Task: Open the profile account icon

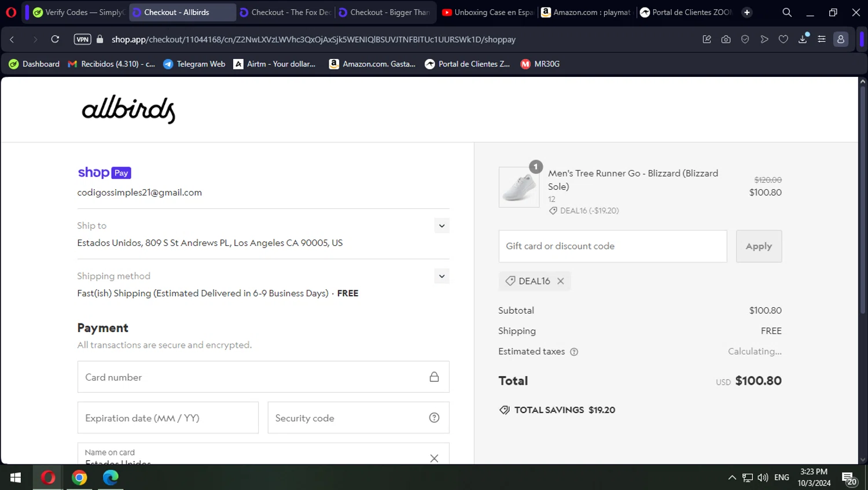Action: [841, 39]
